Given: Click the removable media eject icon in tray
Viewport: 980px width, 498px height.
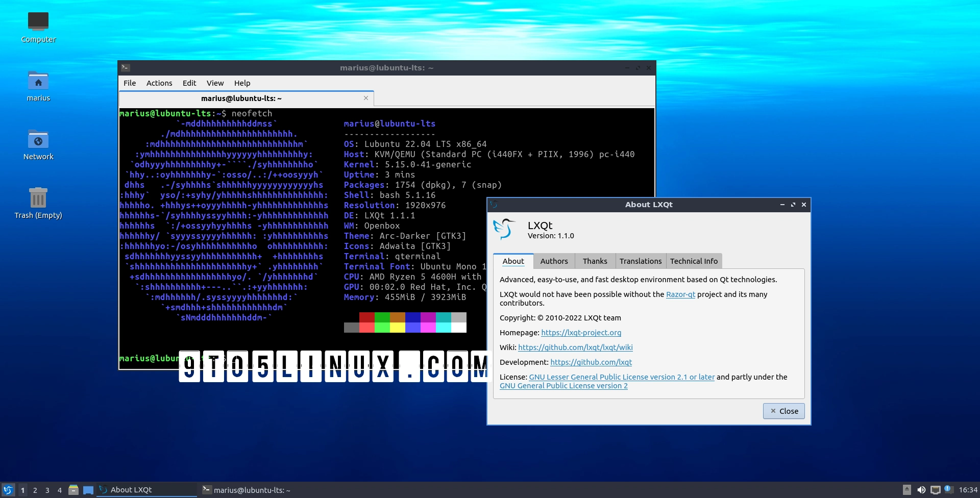Looking at the screenshot, I should (x=908, y=490).
